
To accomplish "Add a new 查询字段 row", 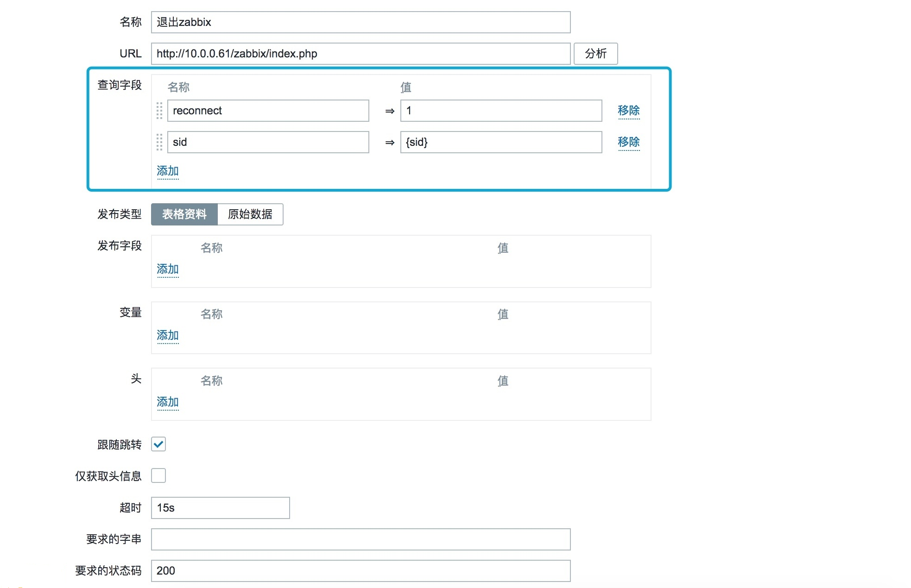I will coord(168,171).
